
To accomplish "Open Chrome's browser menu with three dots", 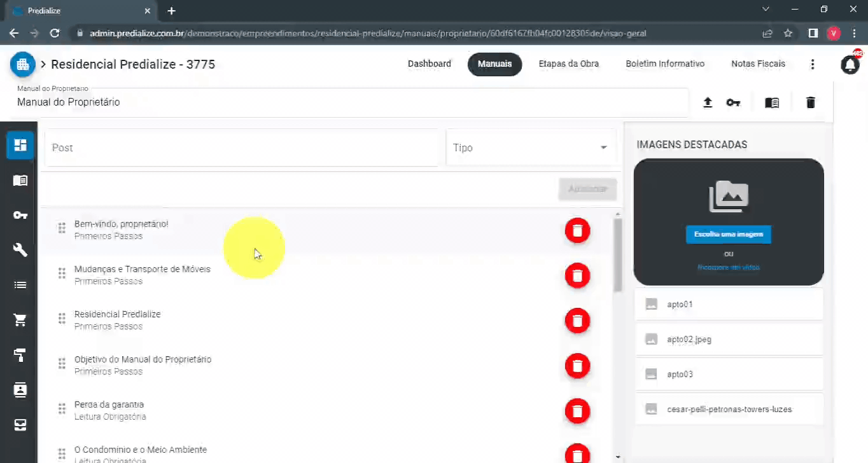I will coord(855,33).
